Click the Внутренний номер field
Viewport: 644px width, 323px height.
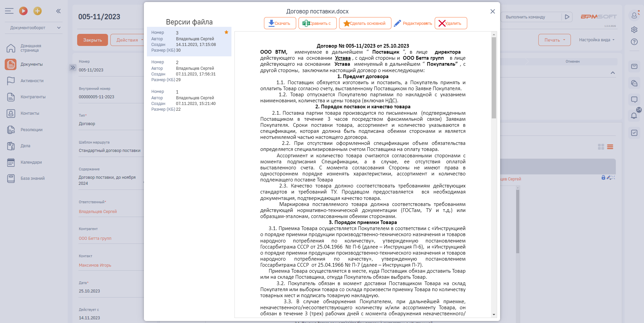(111, 97)
